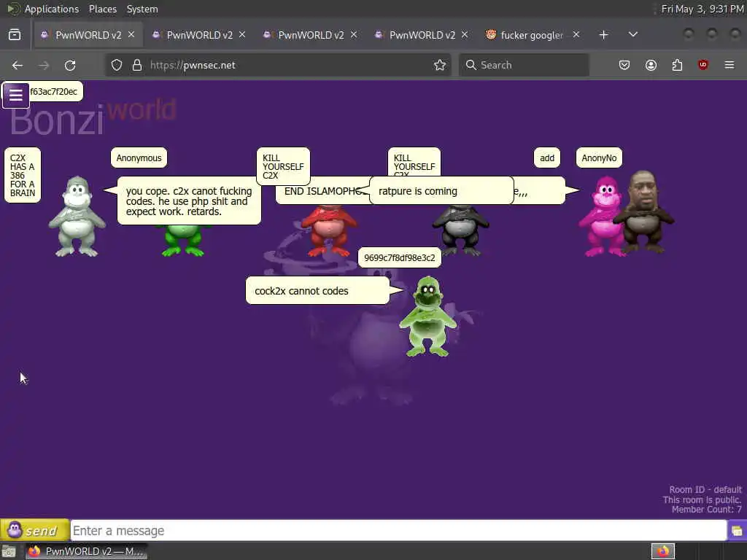Open tracking protection shield icon

pos(117,65)
